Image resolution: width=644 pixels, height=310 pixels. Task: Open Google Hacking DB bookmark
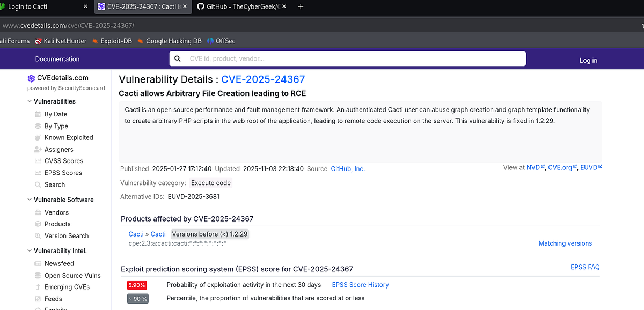pyautogui.click(x=169, y=41)
